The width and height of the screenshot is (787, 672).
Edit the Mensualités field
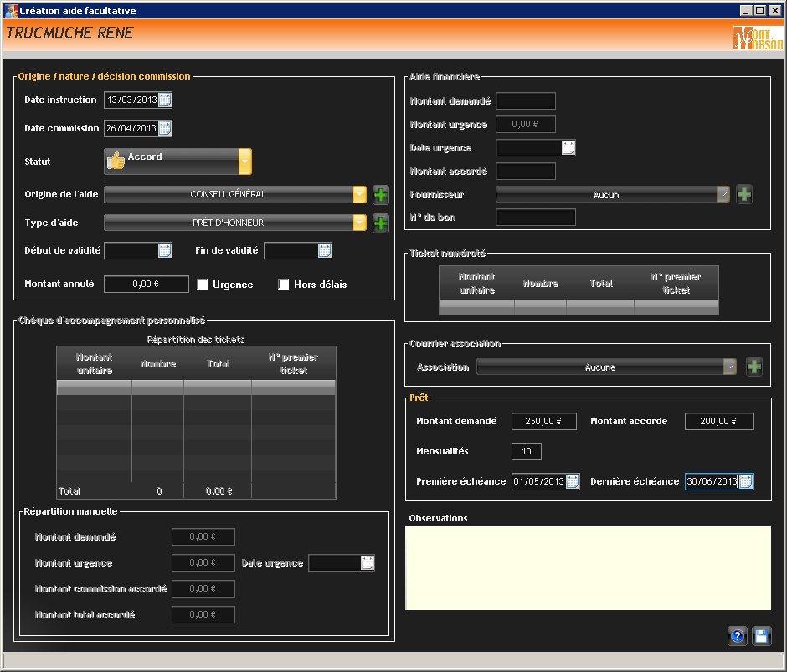point(527,452)
